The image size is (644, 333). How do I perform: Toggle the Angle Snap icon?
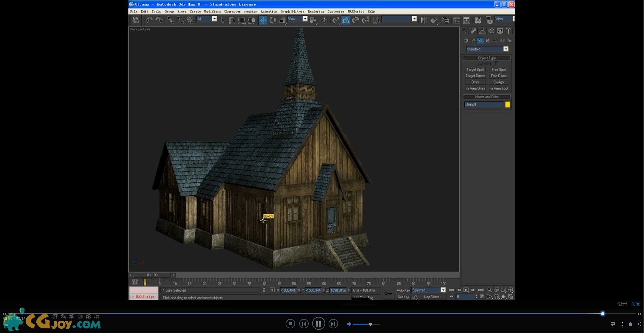point(346,20)
